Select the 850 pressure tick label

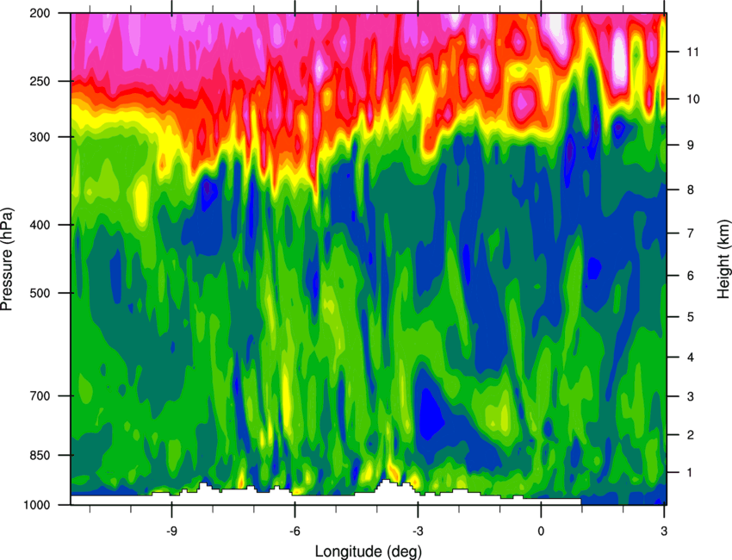click(x=40, y=456)
